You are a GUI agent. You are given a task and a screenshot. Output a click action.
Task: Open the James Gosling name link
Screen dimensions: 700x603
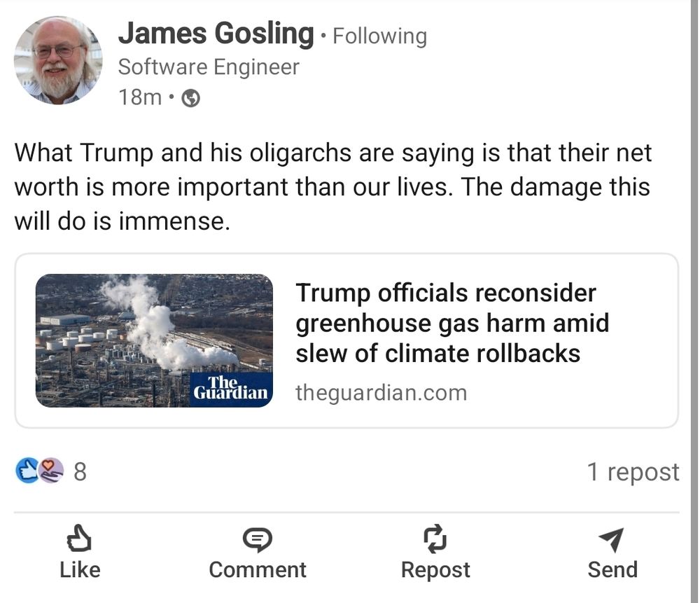[216, 33]
